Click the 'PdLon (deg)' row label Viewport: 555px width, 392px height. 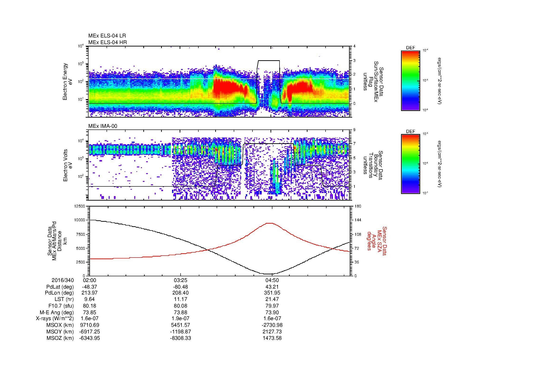(x=60, y=293)
